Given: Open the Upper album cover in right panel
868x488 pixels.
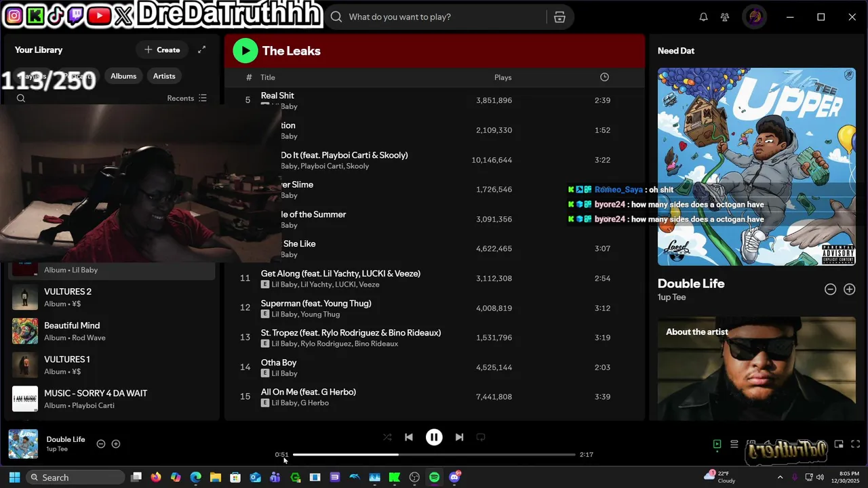Looking at the screenshot, I should [x=757, y=167].
